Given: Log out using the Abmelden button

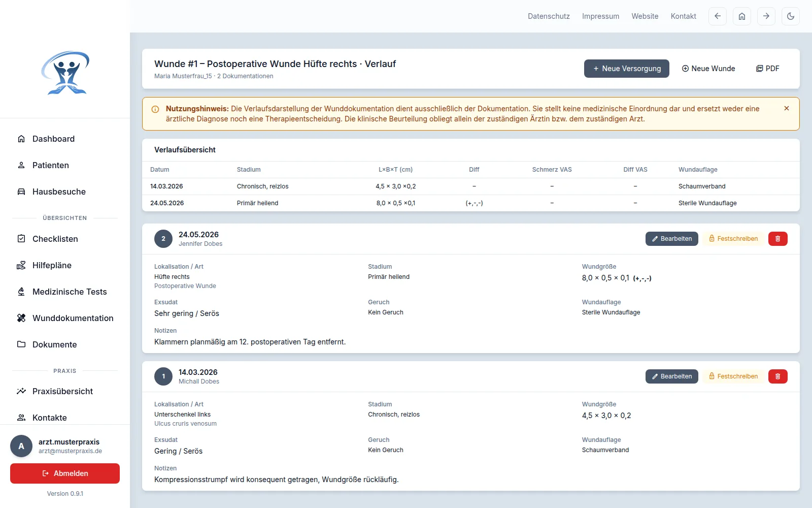Looking at the screenshot, I should [65, 473].
